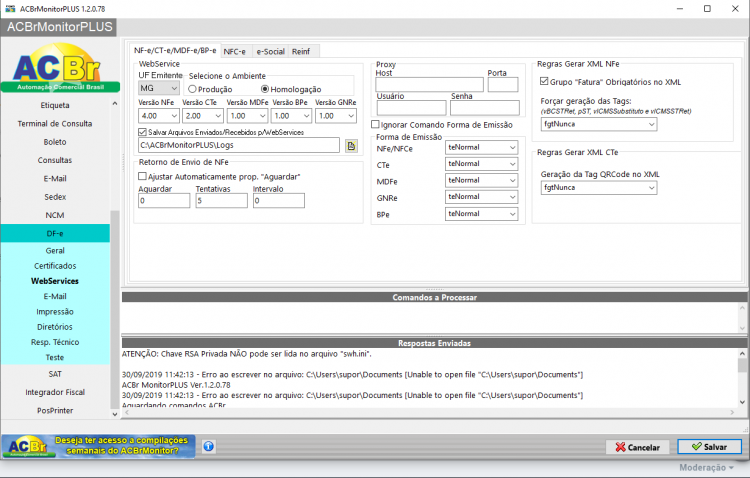
Task: Open Resp. Técnico under DF-e
Action: (55, 343)
